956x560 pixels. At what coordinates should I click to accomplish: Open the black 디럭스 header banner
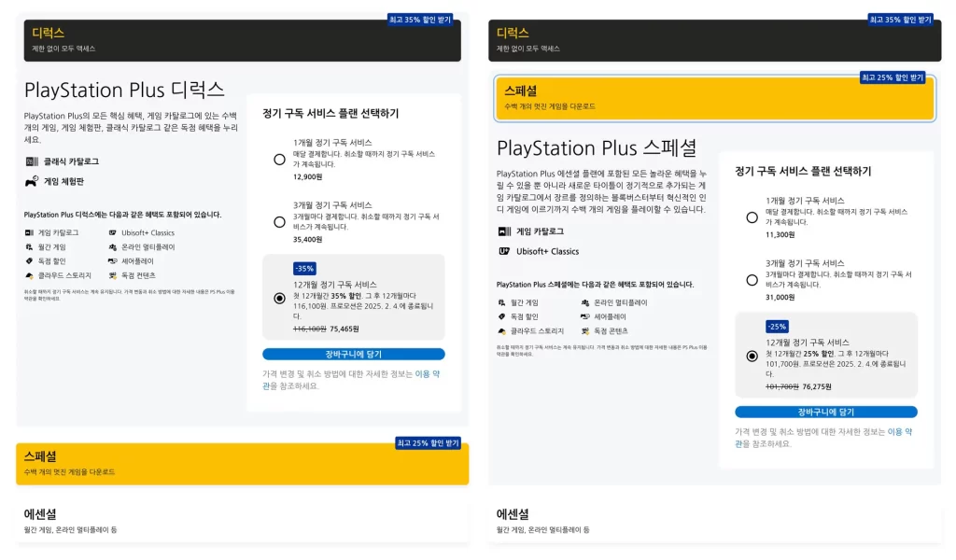coord(238,37)
